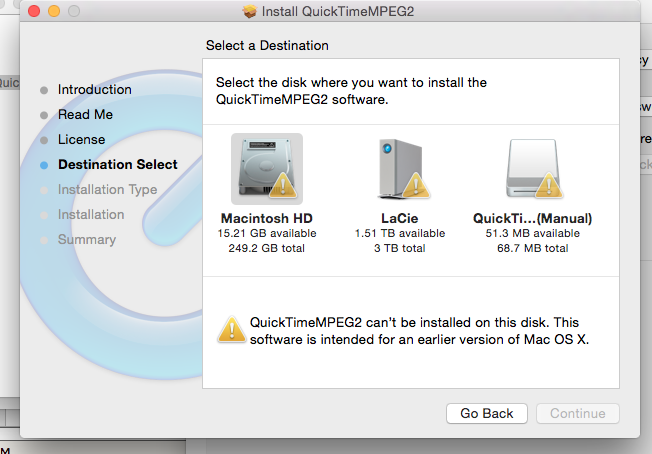
Task: Minimize the installer with the yellow button
Action: (54, 11)
